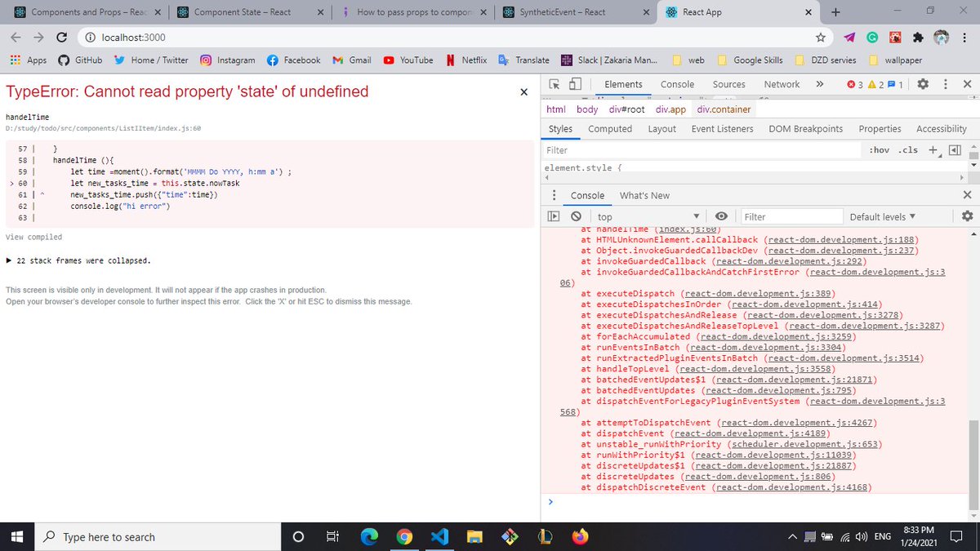Activate the DevTools inspect element picker icon

click(x=555, y=84)
